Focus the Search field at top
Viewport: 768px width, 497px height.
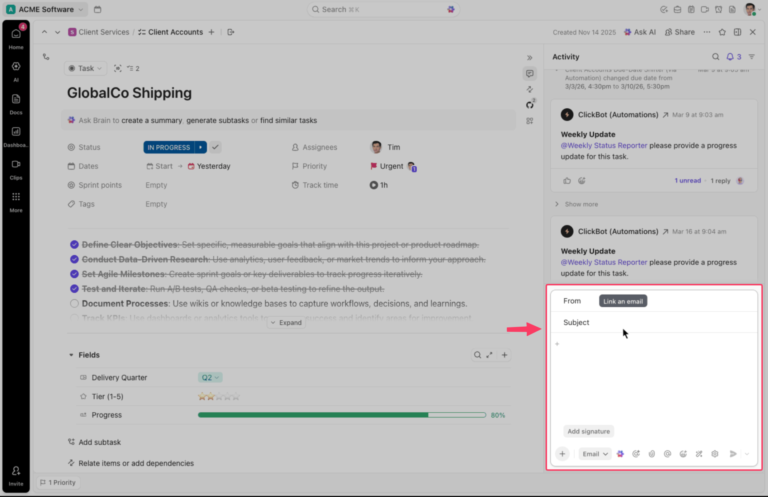[383, 9]
